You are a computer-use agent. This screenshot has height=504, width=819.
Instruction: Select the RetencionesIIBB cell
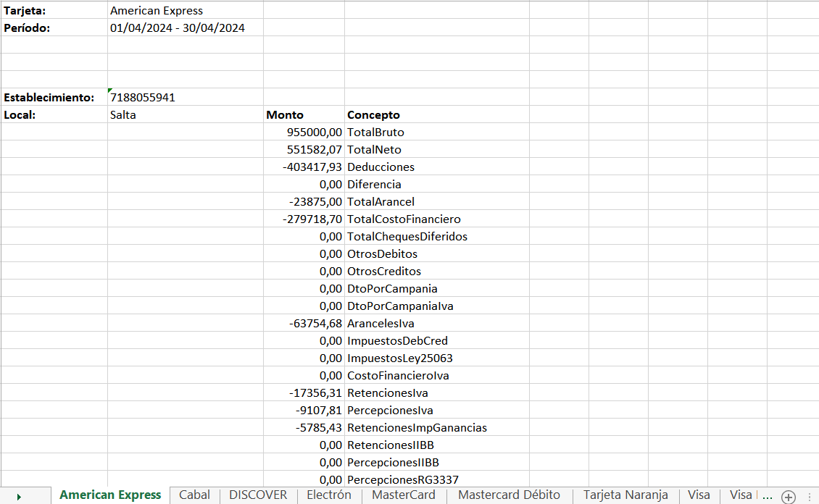click(x=436, y=445)
